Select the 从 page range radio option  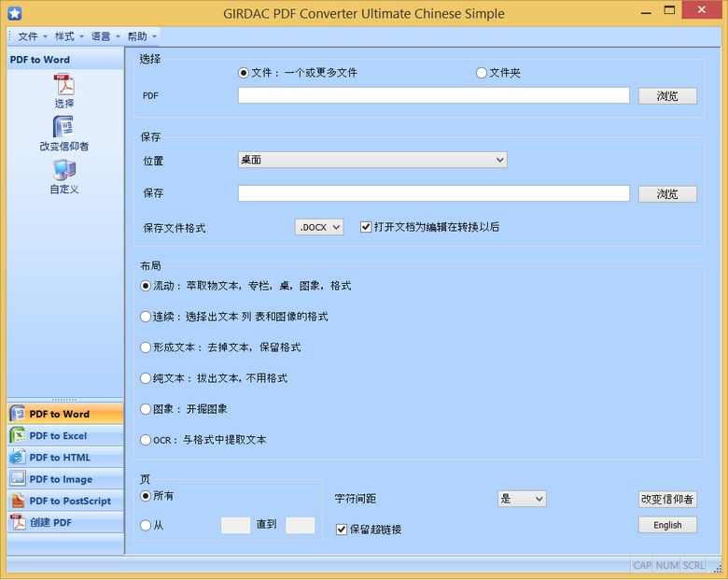(x=152, y=525)
